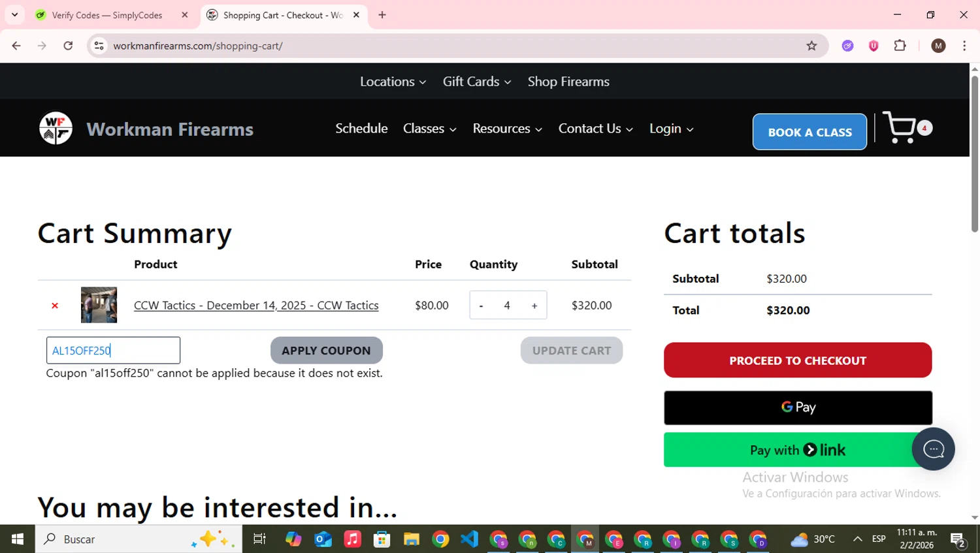Open the tab search dropdown arrow

coord(14,15)
